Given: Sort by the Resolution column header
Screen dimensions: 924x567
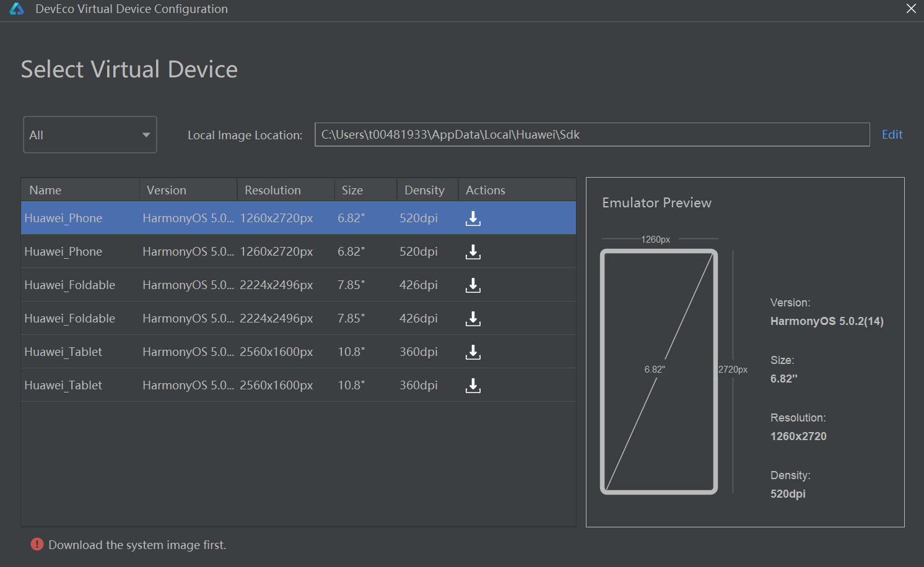Looking at the screenshot, I should (x=286, y=190).
